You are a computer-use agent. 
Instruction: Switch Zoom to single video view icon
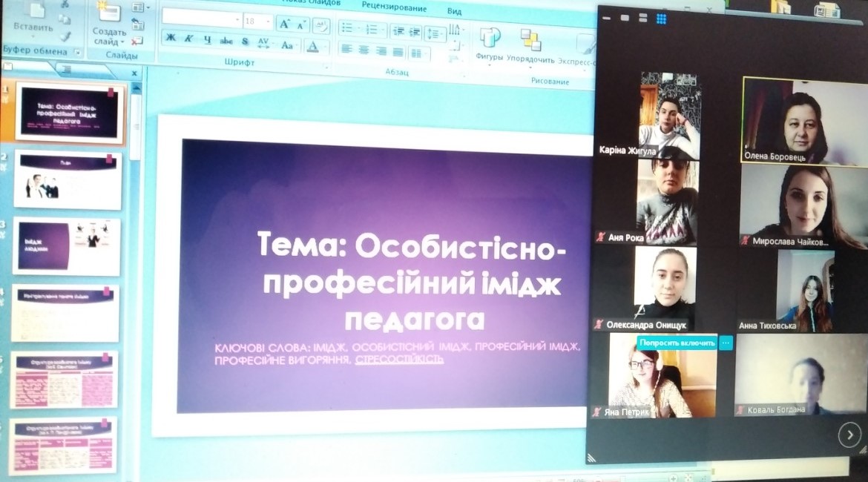(x=625, y=18)
